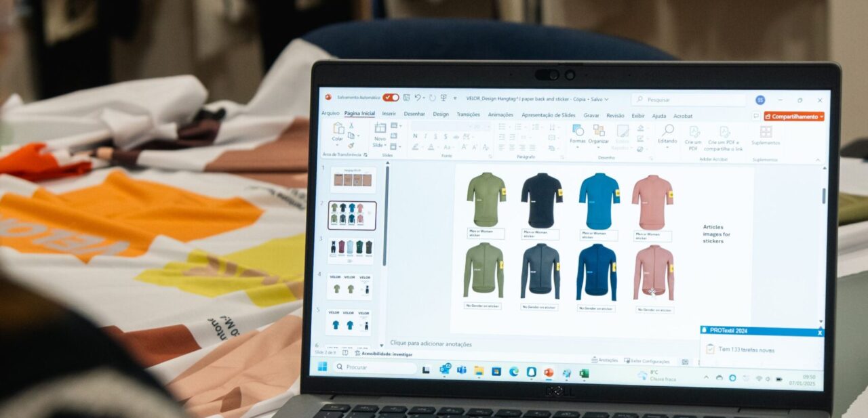Open the Ajuda tab

659,116
